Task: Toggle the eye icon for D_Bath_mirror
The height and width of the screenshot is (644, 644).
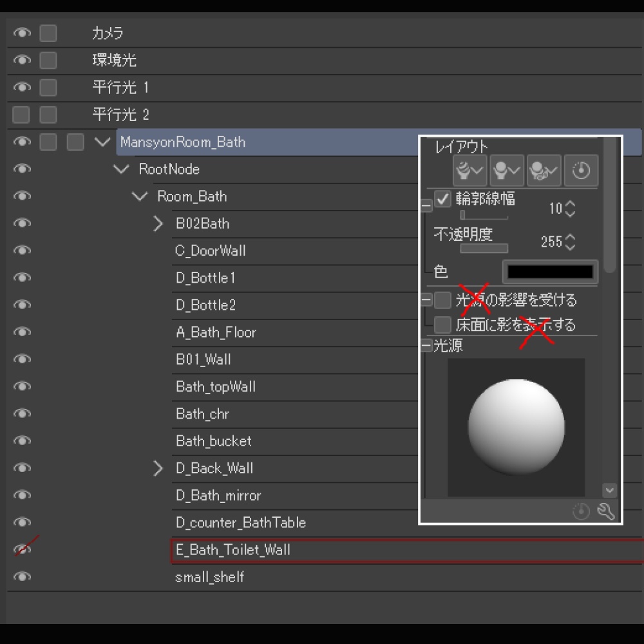Action: pyautogui.click(x=22, y=495)
